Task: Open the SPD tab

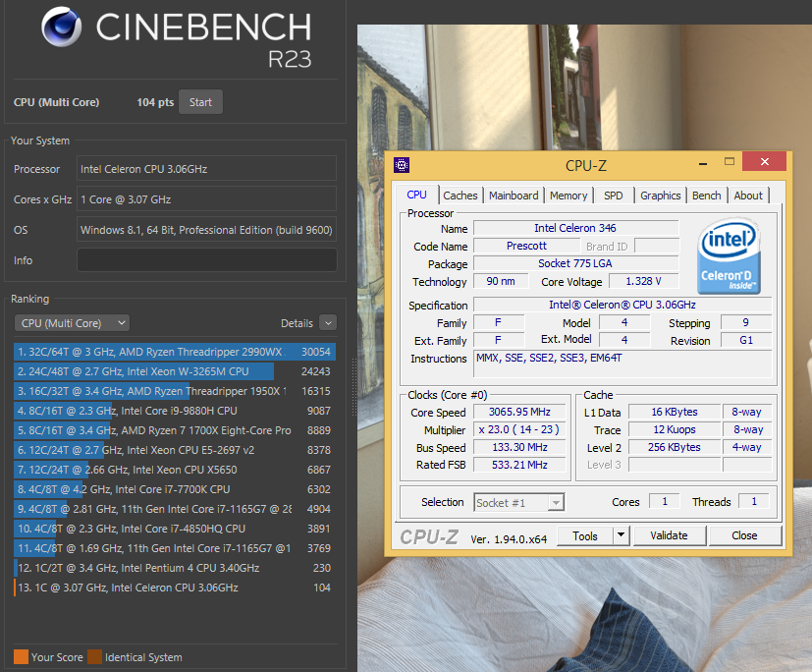Action: [x=613, y=196]
